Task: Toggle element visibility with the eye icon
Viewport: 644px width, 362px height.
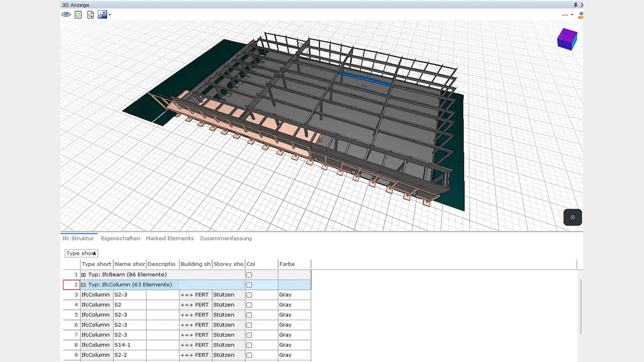Action: (65, 14)
